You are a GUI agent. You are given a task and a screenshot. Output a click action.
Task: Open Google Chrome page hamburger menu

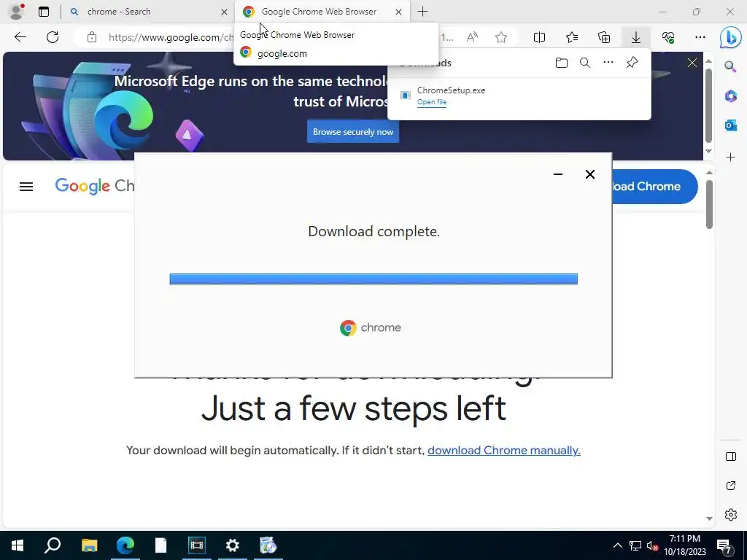(x=26, y=187)
